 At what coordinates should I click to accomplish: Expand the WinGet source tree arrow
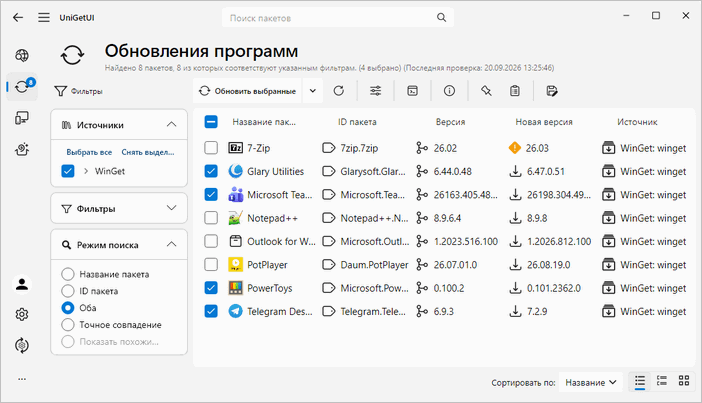point(86,171)
